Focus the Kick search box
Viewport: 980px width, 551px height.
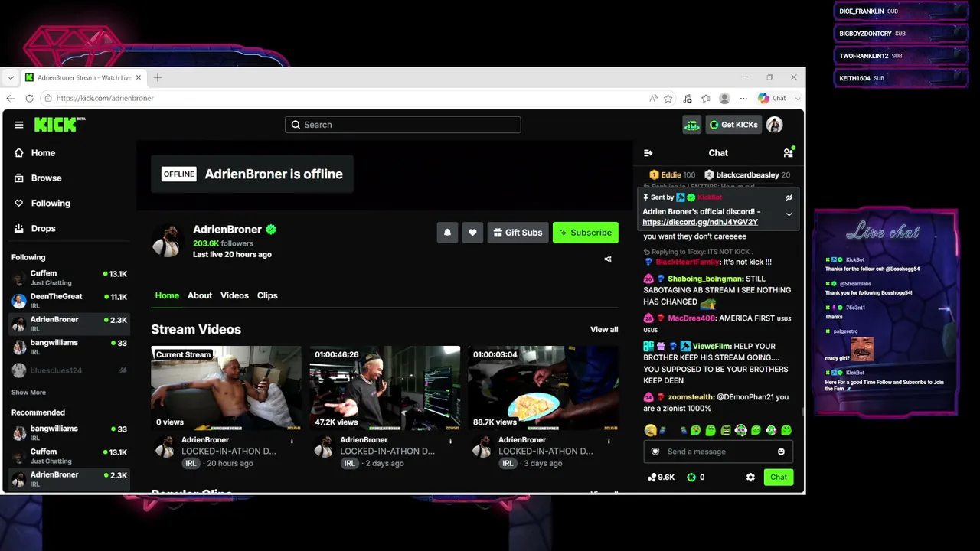tap(403, 125)
